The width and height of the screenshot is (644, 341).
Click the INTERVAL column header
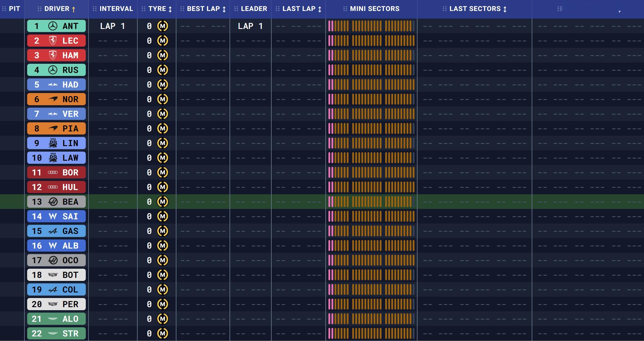[116, 9]
